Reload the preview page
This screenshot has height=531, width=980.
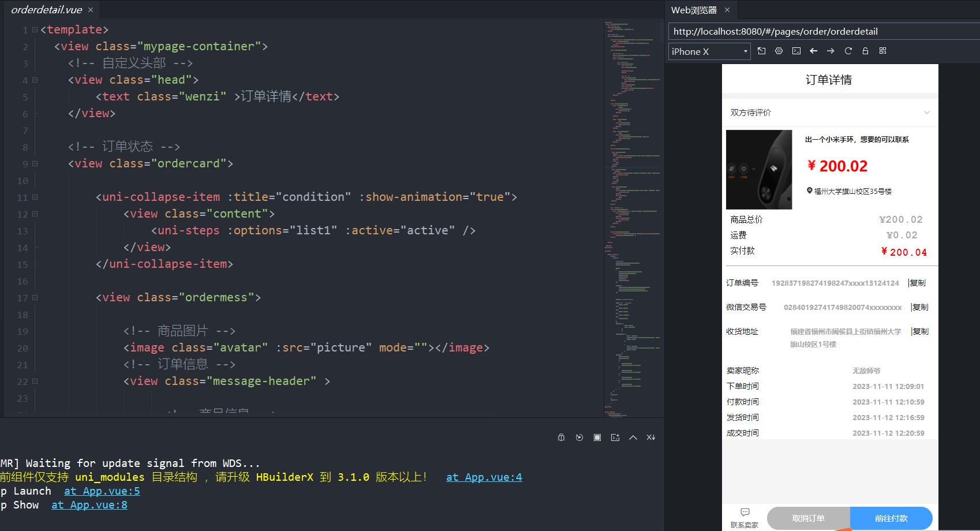(x=848, y=51)
